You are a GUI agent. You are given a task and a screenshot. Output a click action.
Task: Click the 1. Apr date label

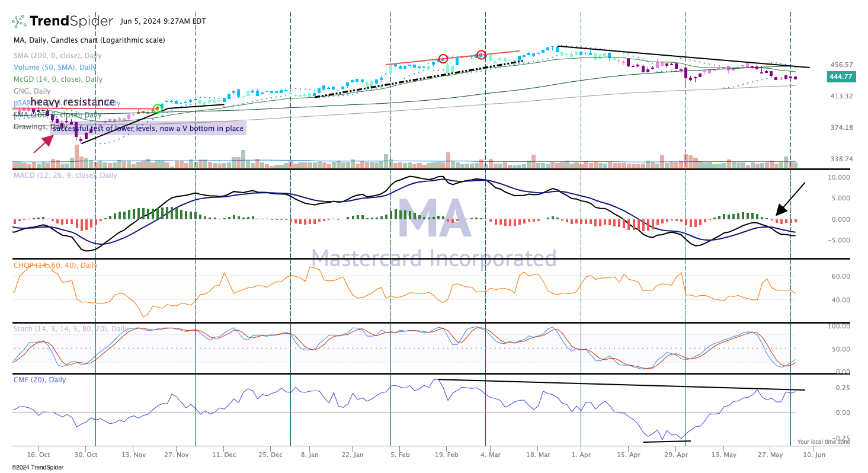[581, 455]
